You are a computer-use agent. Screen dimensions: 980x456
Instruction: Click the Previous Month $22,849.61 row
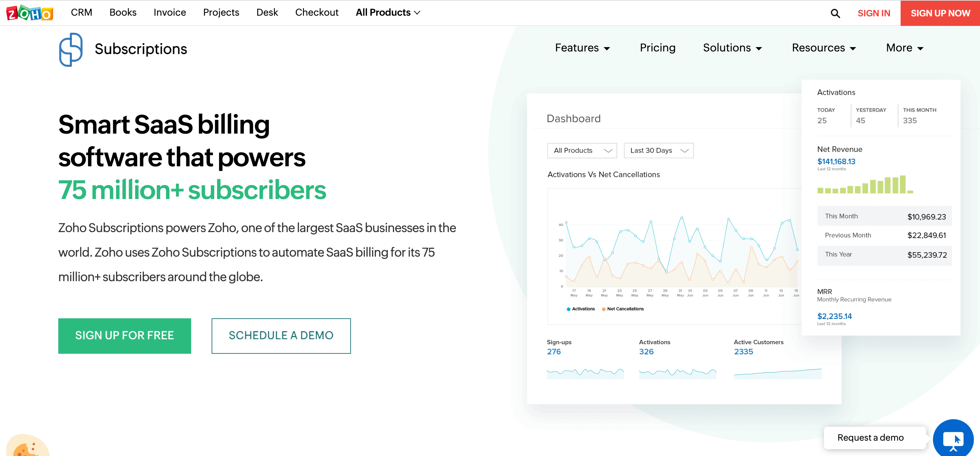coord(885,235)
